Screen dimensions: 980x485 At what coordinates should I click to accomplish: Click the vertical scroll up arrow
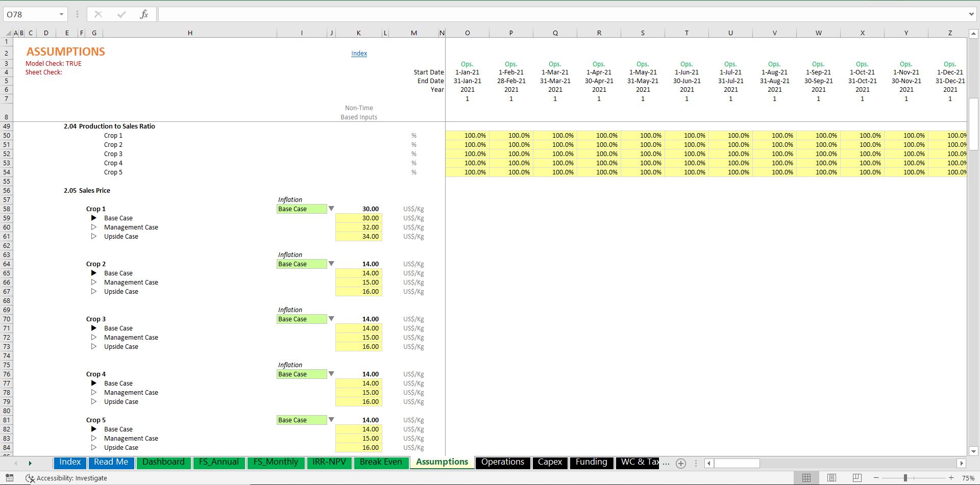click(x=973, y=34)
